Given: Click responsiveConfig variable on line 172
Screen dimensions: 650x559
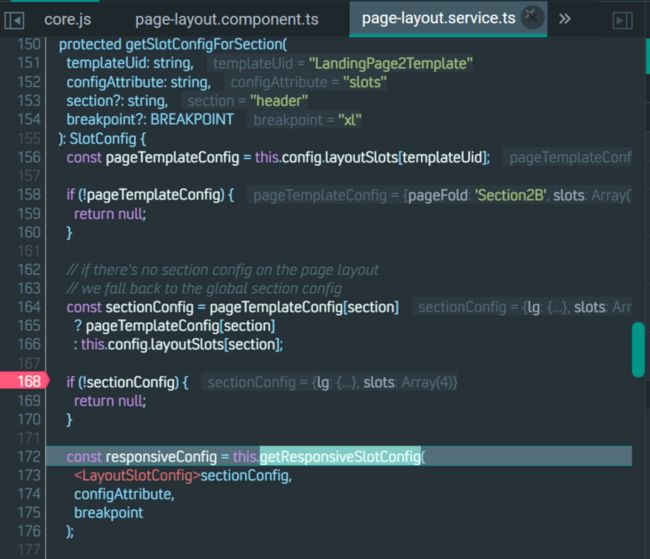Looking at the screenshot, I should click(161, 457).
